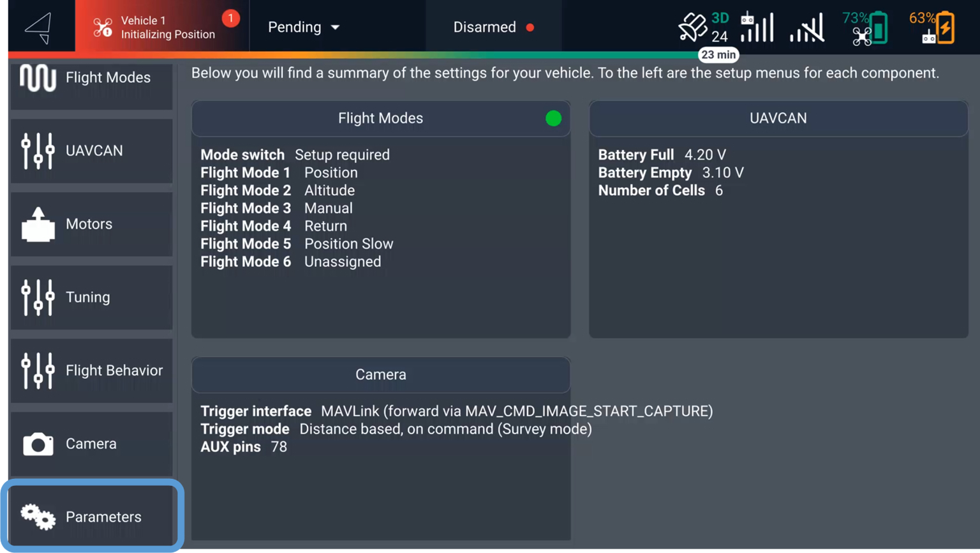Click the paper plane fly view icon
Screen dimensions: 980x553
coord(38,28)
